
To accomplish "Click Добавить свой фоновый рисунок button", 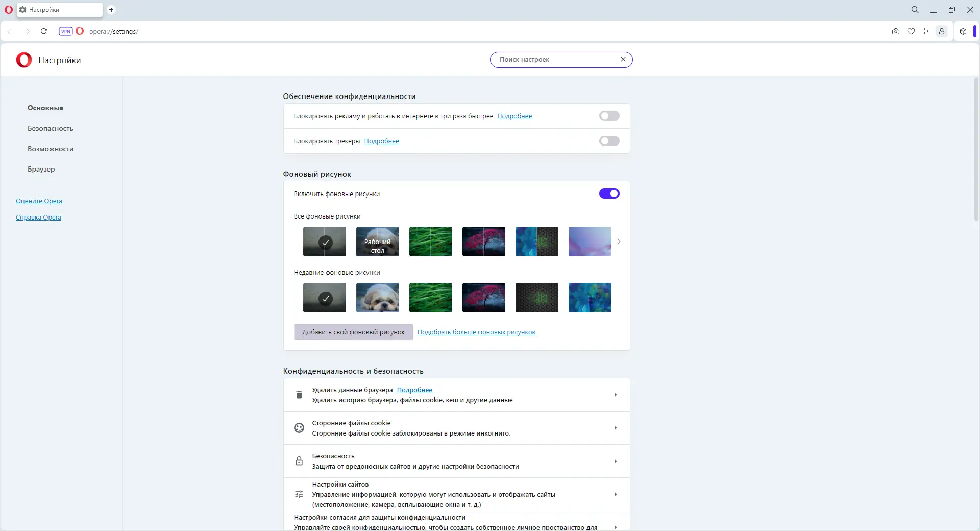I will [354, 332].
